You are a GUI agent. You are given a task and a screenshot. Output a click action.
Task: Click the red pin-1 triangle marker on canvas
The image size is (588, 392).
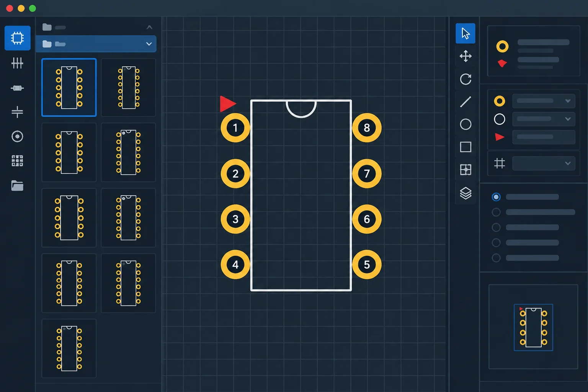(x=227, y=104)
